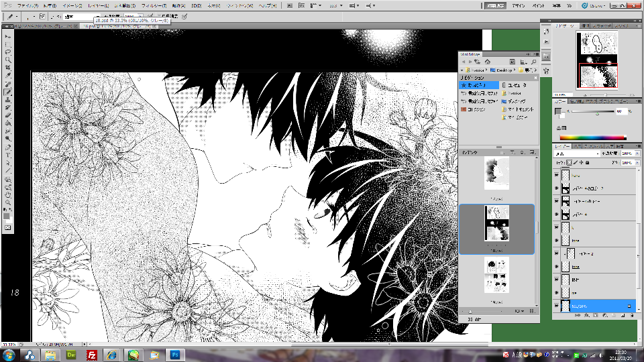Image resolution: width=644 pixels, height=362 pixels.
Task: Launch Bridge from the application bar
Action: tap(290, 6)
